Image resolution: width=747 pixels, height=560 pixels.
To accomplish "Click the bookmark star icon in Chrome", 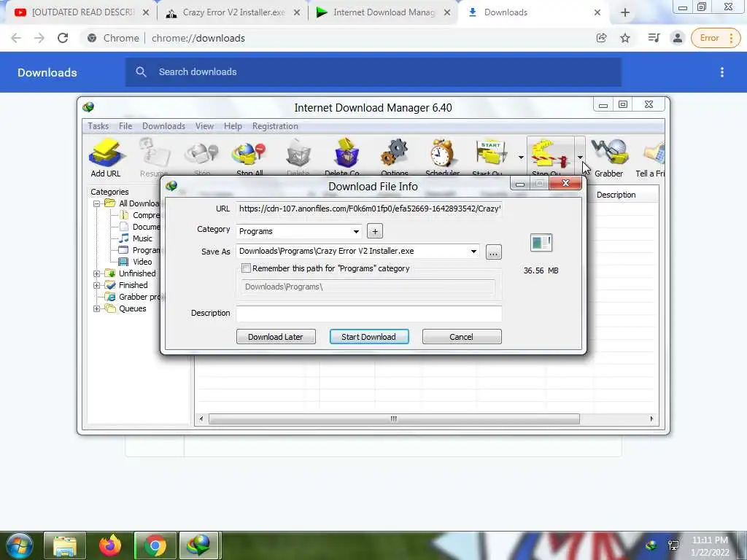I will coord(625,38).
